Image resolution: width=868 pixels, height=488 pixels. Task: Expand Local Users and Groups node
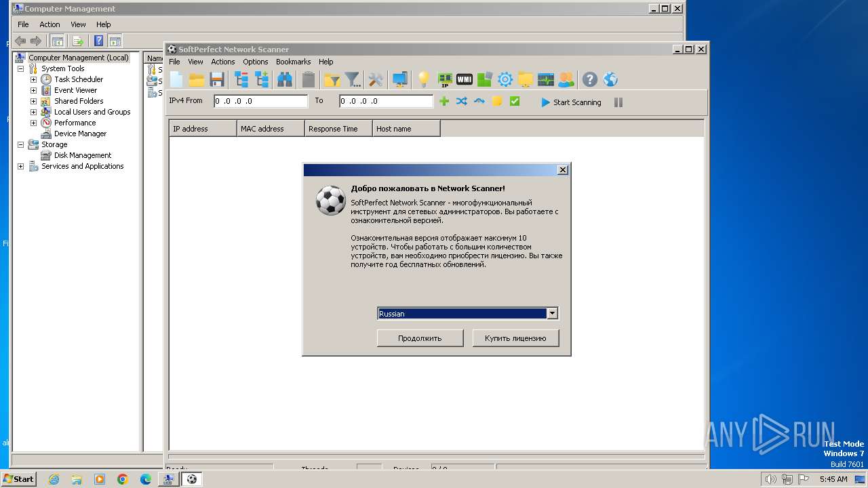(33, 112)
